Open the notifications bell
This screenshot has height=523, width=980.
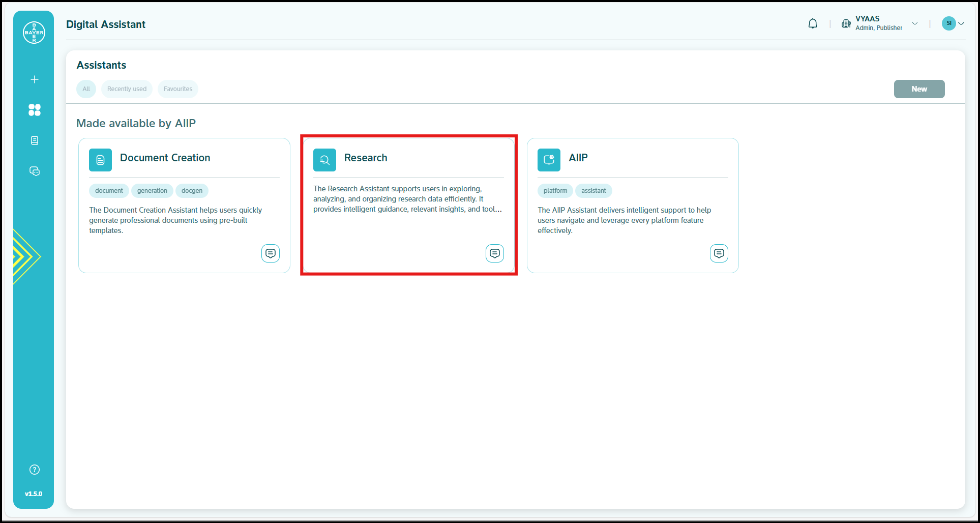point(813,24)
